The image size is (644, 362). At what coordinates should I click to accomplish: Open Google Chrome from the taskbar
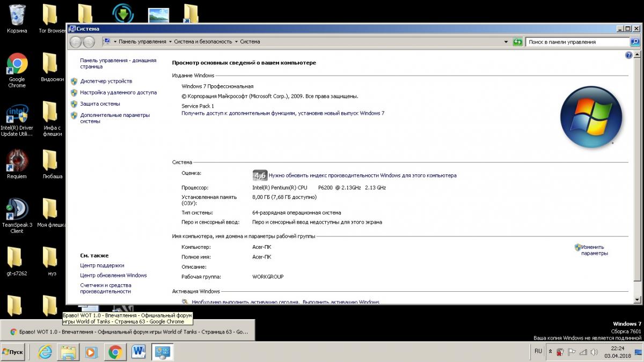coord(114,352)
